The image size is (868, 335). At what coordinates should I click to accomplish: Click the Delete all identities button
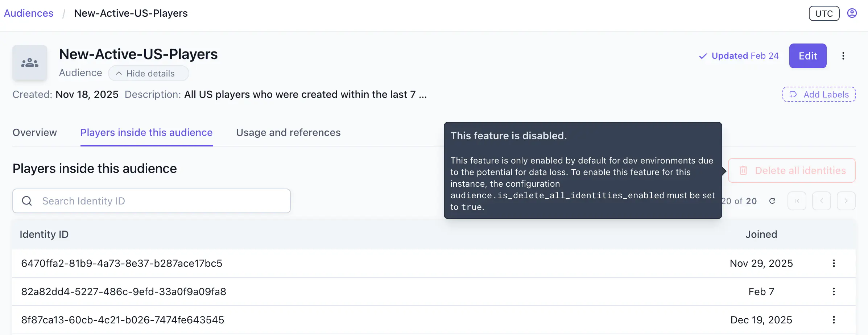point(791,170)
